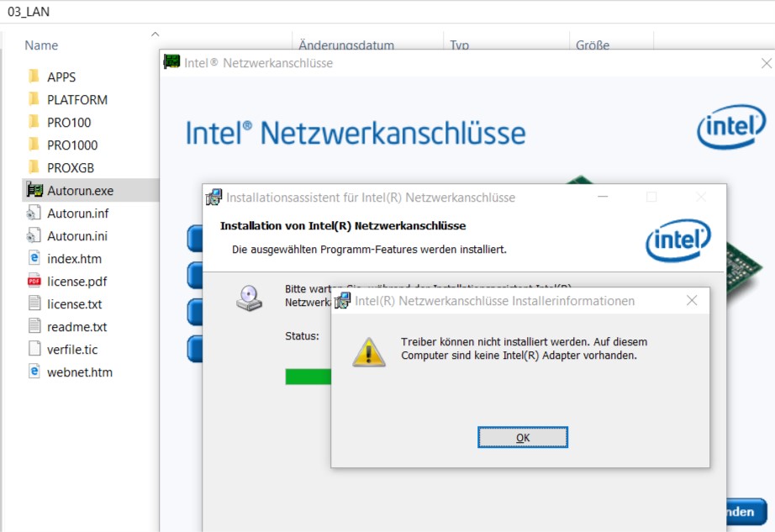775x532 pixels.
Task: Click the Installationsassistent title bar setup icon
Action: [x=214, y=198]
